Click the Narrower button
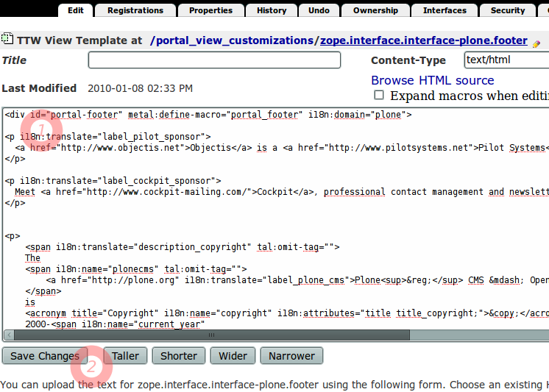 291,356
